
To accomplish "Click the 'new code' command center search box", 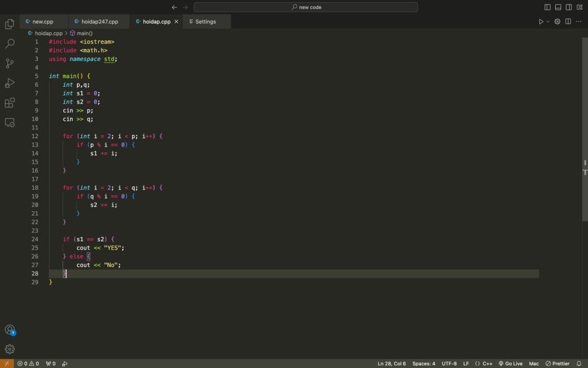I will pyautogui.click(x=305, y=7).
